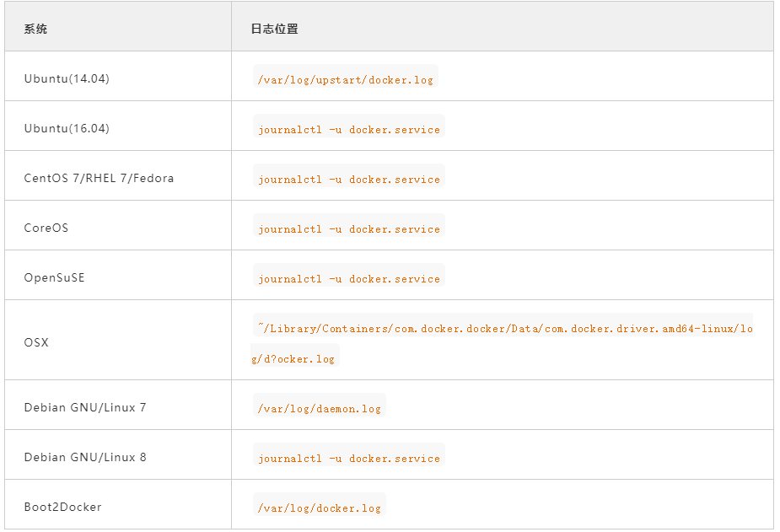Click journalctl command in the Ubuntu(16.04) row
Viewport: 780px width, 532px height.
click(349, 126)
